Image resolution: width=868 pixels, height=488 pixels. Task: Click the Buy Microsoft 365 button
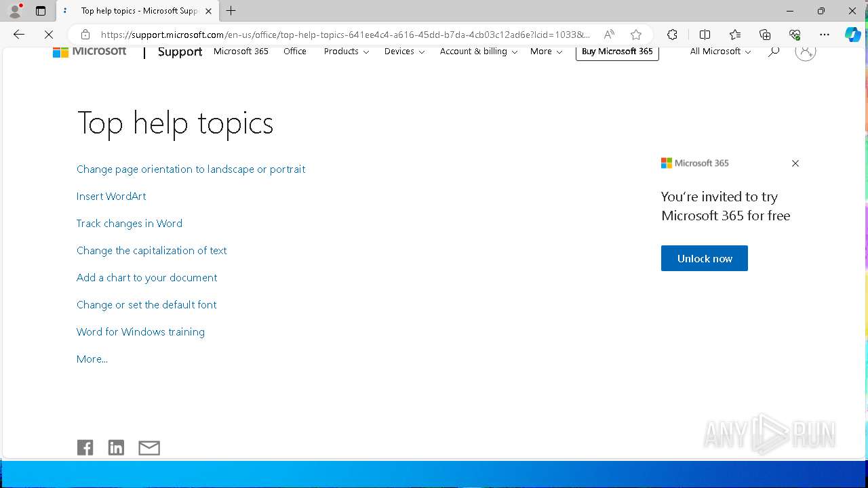click(617, 52)
